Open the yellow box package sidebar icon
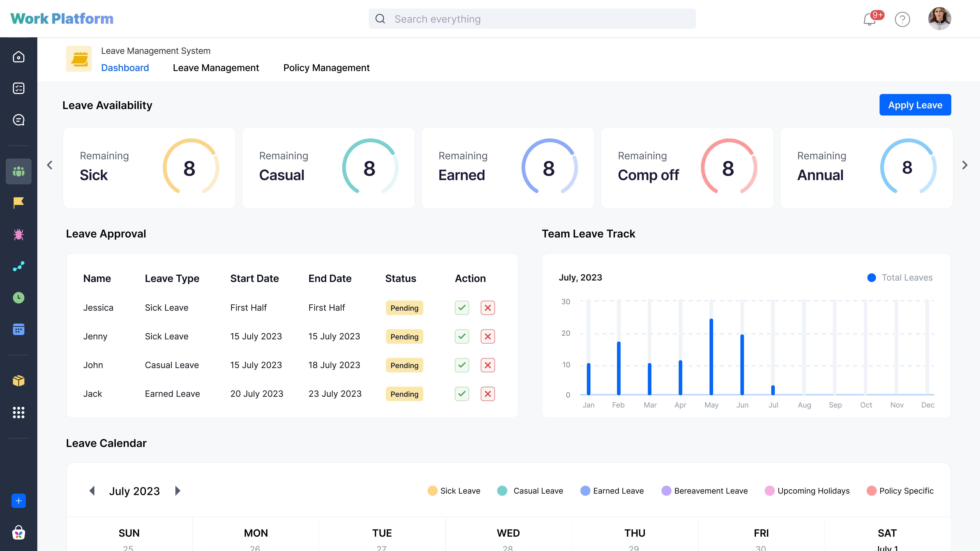 coord(18,381)
